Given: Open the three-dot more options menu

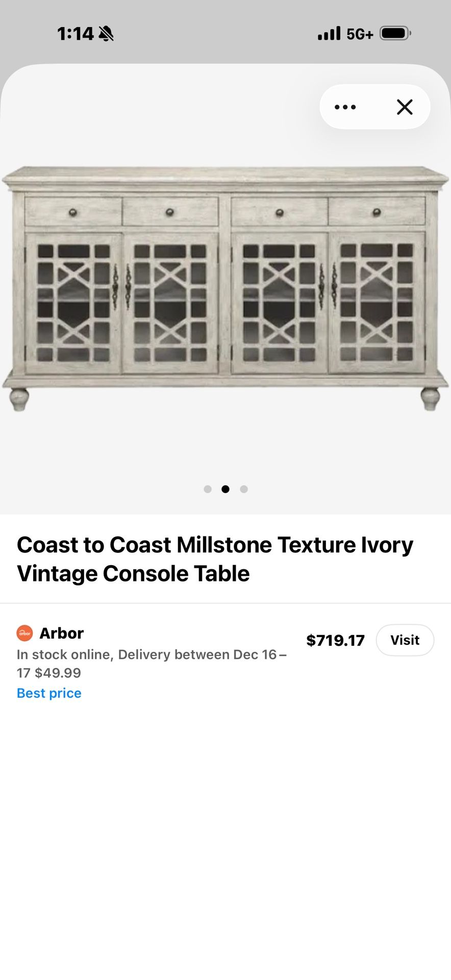Looking at the screenshot, I should [x=345, y=107].
